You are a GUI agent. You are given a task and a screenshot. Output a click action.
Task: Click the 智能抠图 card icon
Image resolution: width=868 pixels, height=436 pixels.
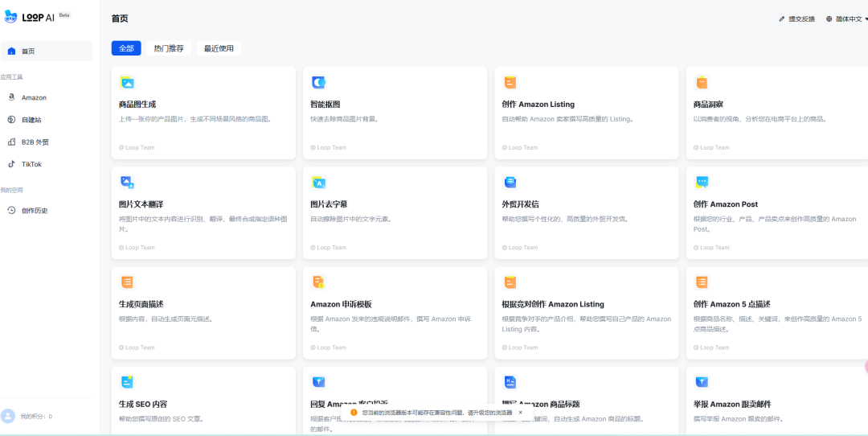coord(318,83)
